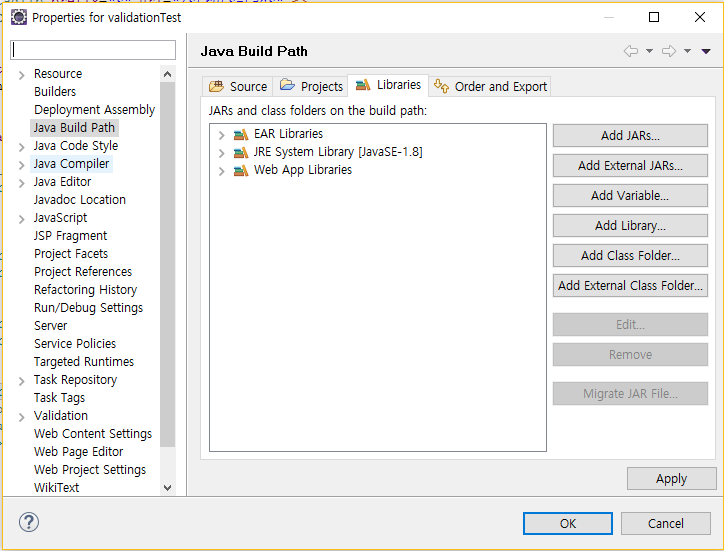This screenshot has height=551, width=724.
Task: Select Run/Debug Settings item
Action: pyautogui.click(x=88, y=308)
